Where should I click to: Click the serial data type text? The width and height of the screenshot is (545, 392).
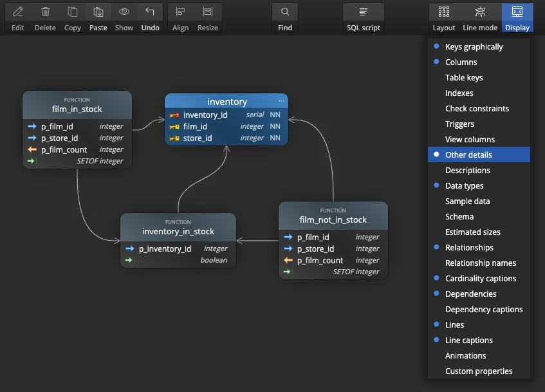(x=255, y=115)
